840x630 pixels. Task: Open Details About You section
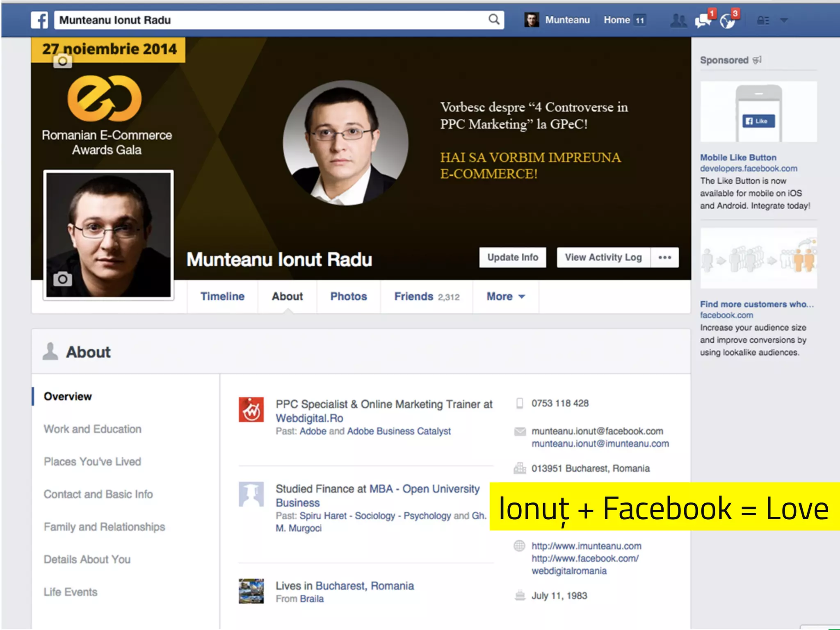point(87,559)
